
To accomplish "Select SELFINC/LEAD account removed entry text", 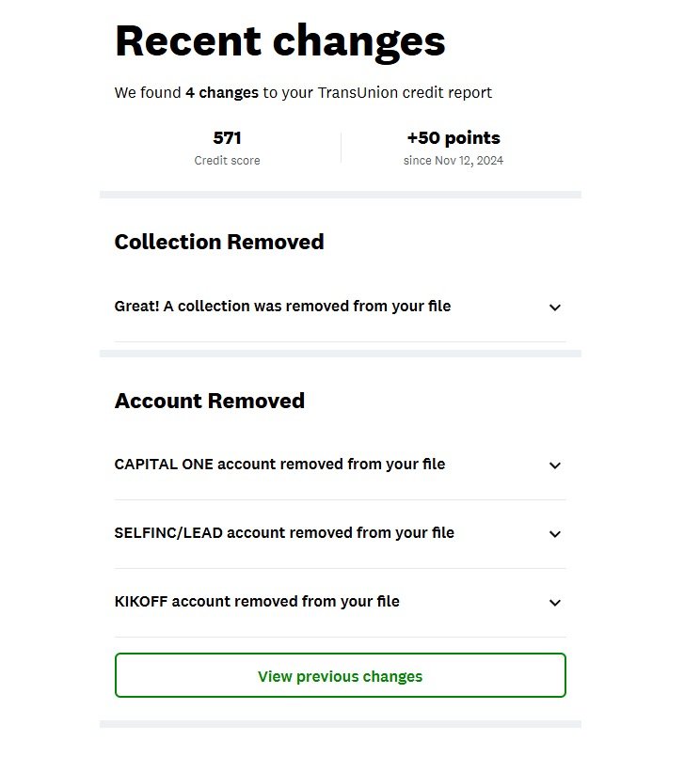I will click(x=284, y=533).
